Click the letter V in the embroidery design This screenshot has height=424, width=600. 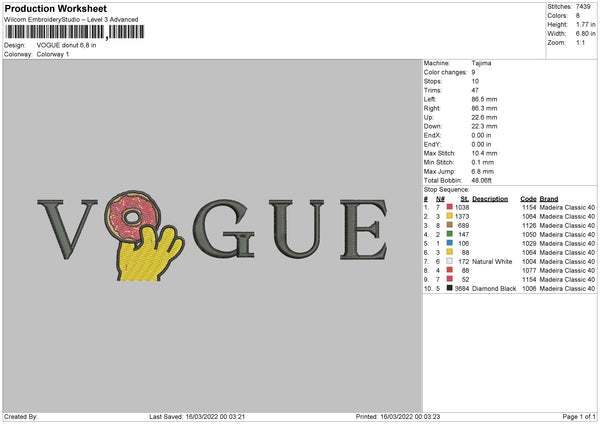(x=67, y=229)
